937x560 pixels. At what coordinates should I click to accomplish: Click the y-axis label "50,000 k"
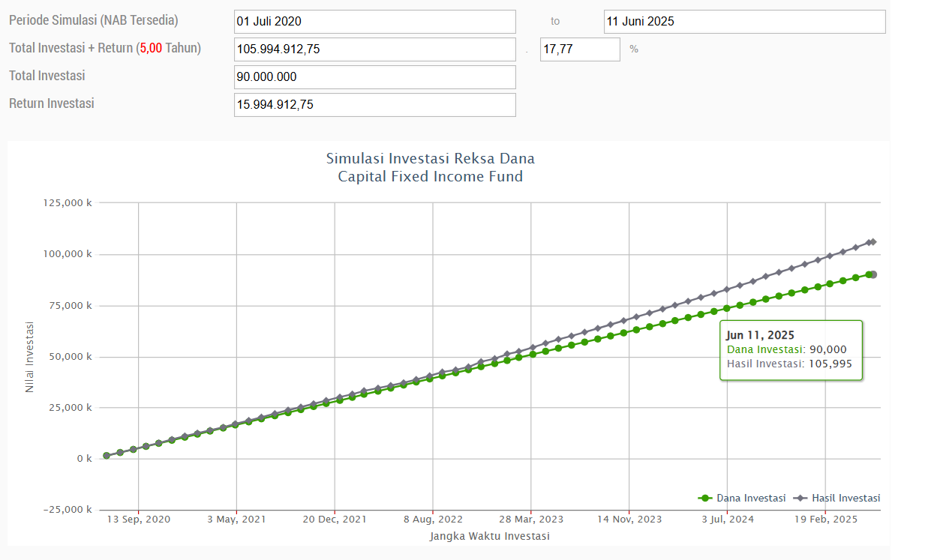click(71, 357)
